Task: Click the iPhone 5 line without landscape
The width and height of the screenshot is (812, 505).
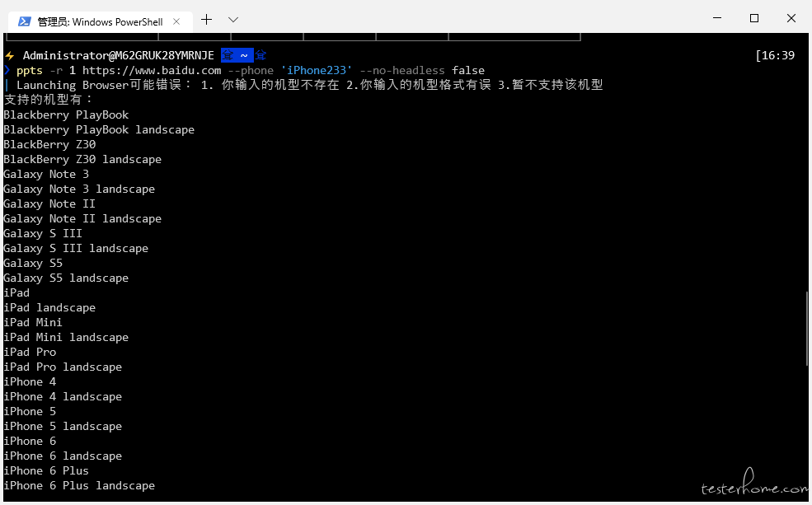Action: pyautogui.click(x=30, y=411)
